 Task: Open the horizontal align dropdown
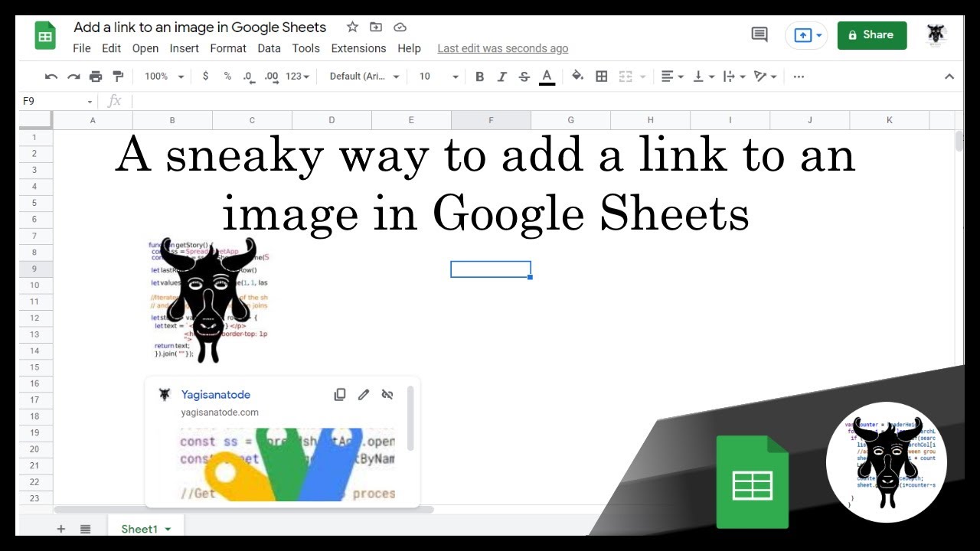tap(671, 77)
